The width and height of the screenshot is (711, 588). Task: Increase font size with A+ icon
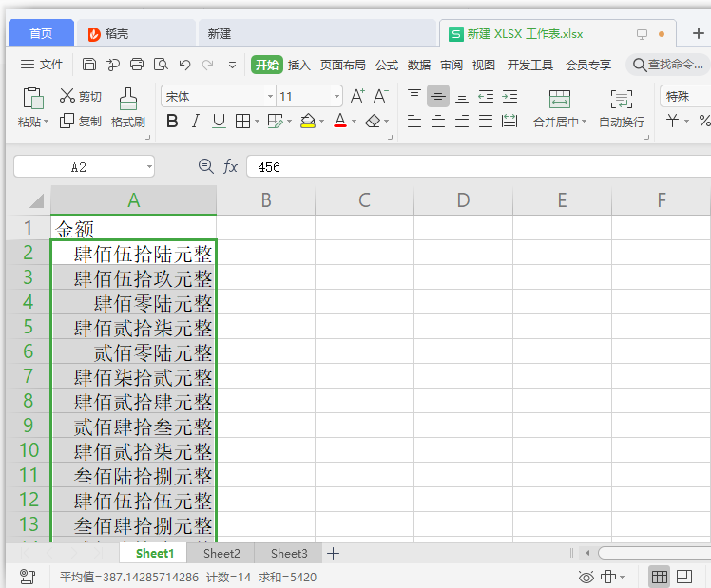pos(357,96)
